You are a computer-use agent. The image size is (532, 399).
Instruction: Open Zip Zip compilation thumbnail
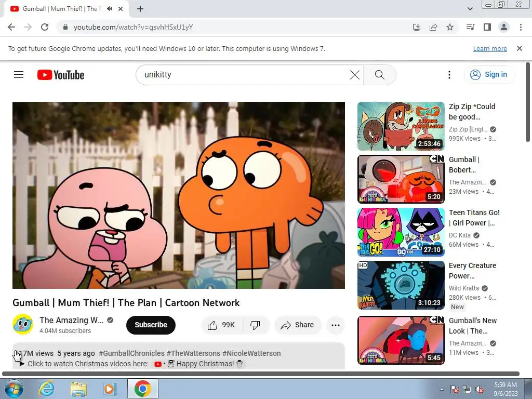(401, 126)
